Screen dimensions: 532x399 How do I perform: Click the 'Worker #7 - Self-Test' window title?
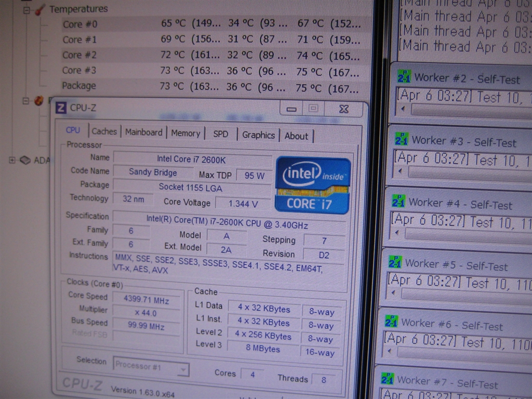click(x=448, y=382)
